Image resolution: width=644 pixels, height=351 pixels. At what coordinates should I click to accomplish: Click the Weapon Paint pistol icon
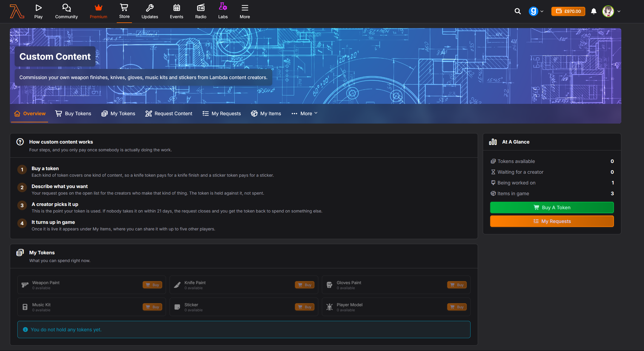[x=25, y=285]
